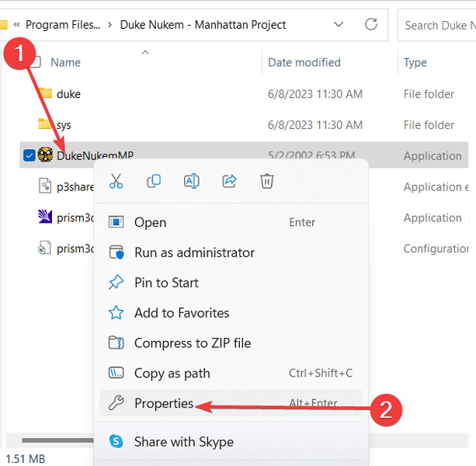Select the duke folder name
The image size is (476, 466).
coord(68,94)
